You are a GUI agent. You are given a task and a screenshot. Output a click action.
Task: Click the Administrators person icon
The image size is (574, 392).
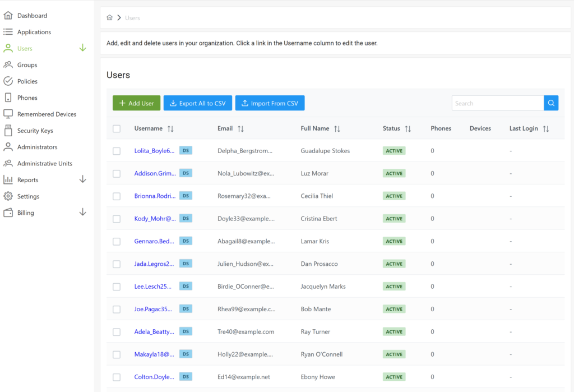tap(8, 146)
